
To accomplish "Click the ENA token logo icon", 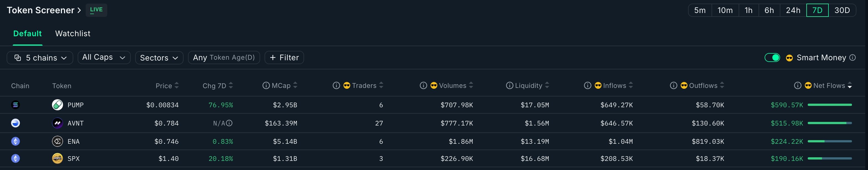I will 57,141.
